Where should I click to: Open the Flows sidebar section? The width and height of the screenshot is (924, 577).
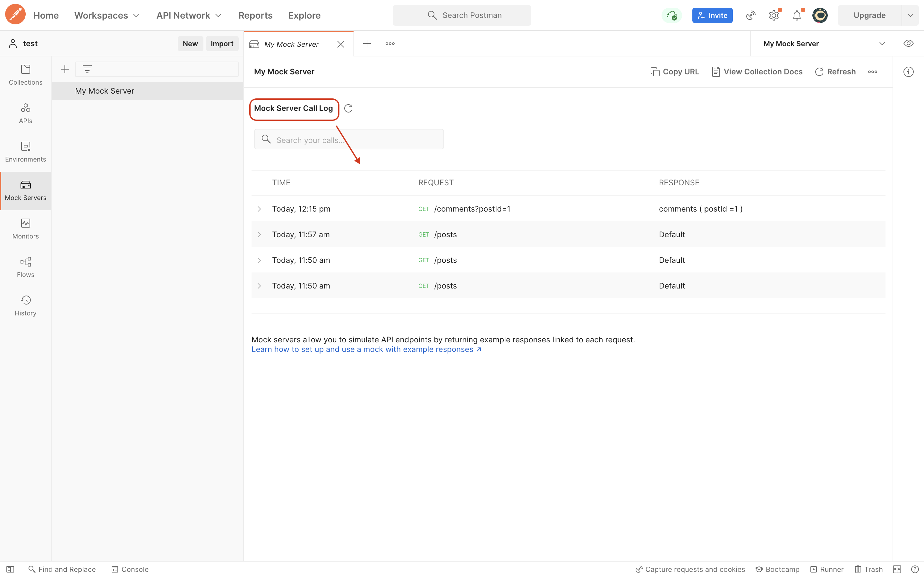(x=26, y=267)
